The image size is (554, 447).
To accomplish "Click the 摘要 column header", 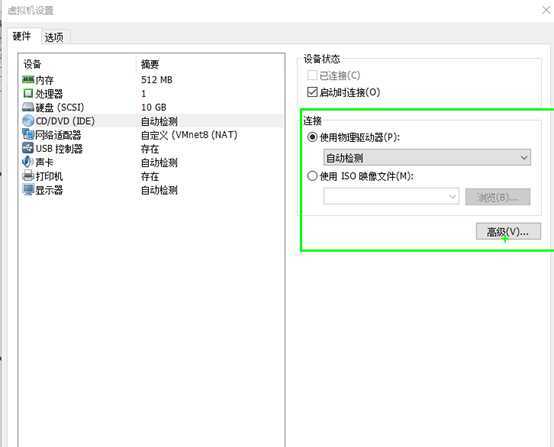I will (150, 64).
